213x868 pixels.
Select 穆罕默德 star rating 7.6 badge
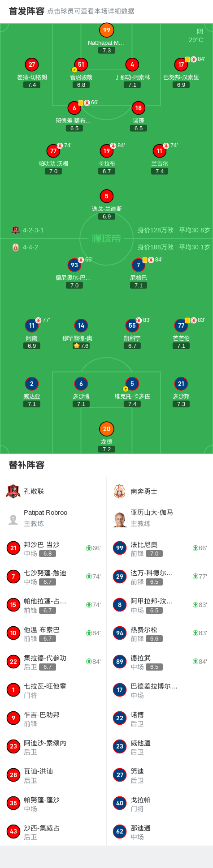pos(81,346)
